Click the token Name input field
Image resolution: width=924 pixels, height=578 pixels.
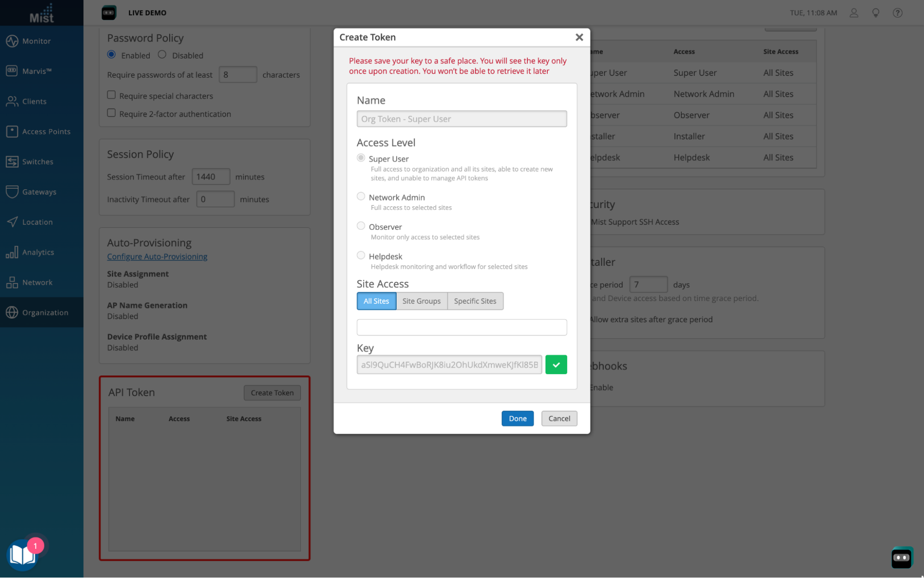[462, 119]
